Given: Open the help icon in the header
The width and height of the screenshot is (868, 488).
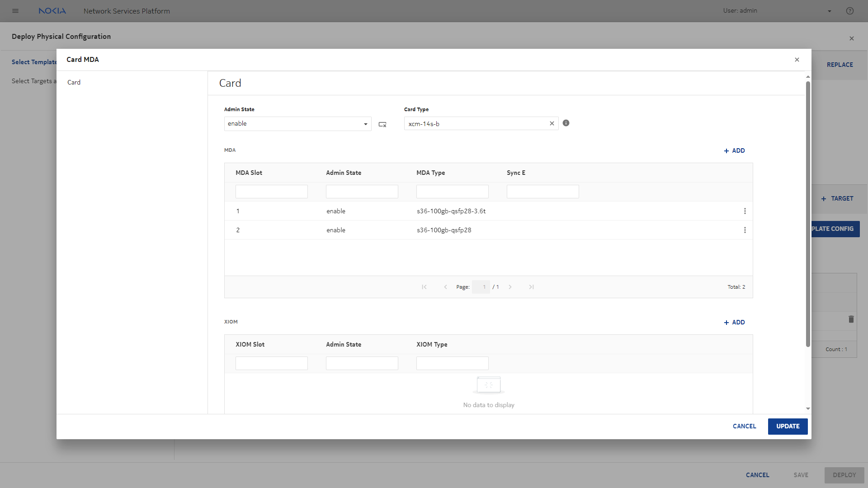Looking at the screenshot, I should click(x=850, y=11).
